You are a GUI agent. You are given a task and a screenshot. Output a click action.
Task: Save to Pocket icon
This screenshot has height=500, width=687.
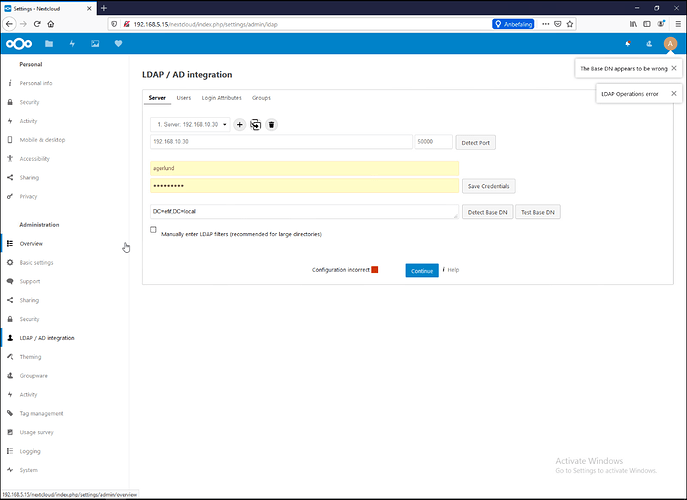point(557,24)
